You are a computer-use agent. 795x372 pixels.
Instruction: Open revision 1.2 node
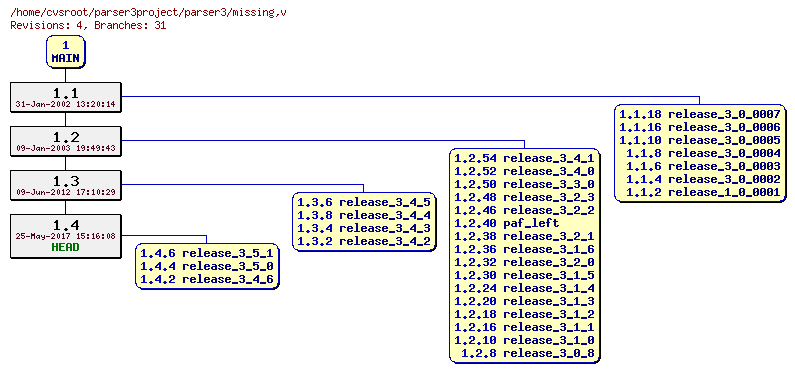66,141
